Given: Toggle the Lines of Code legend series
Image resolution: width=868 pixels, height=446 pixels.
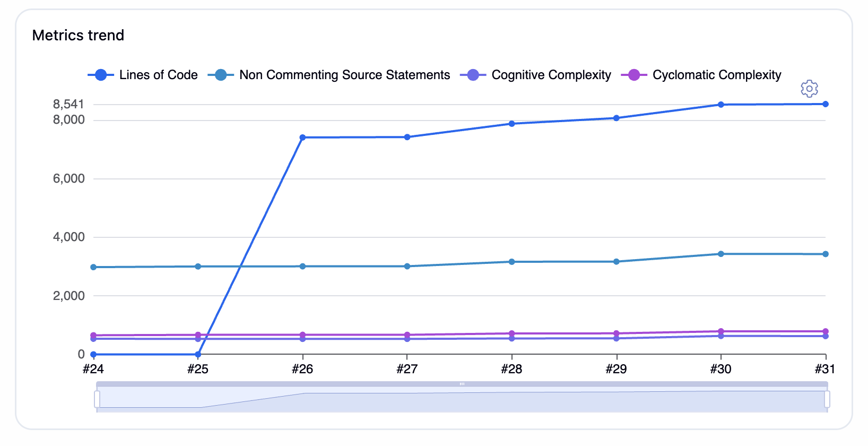Looking at the screenshot, I should (143, 75).
